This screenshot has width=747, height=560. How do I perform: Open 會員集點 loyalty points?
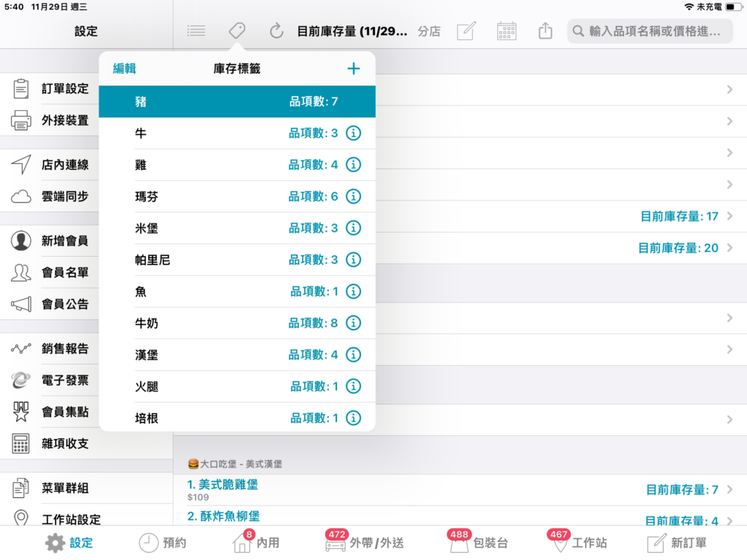(50, 412)
